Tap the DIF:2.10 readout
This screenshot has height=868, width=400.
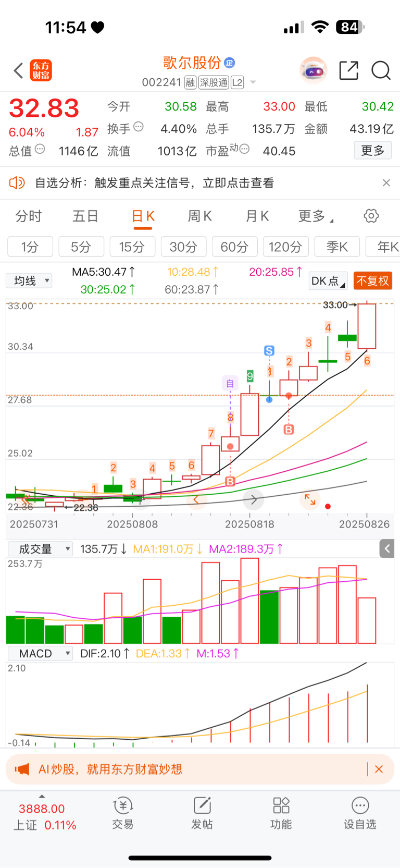[x=105, y=653]
